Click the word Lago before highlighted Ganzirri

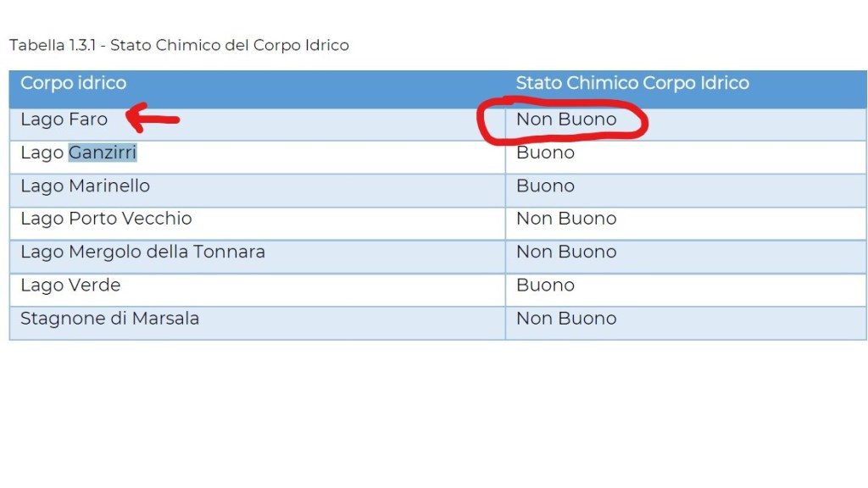click(x=42, y=152)
